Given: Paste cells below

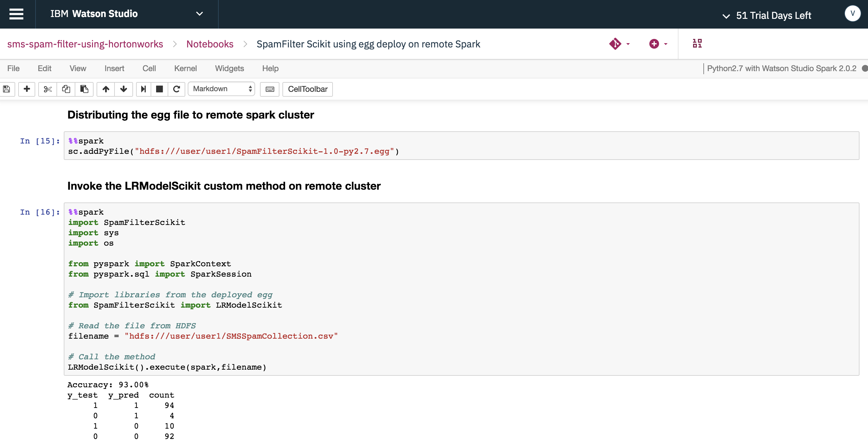Looking at the screenshot, I should (x=84, y=89).
